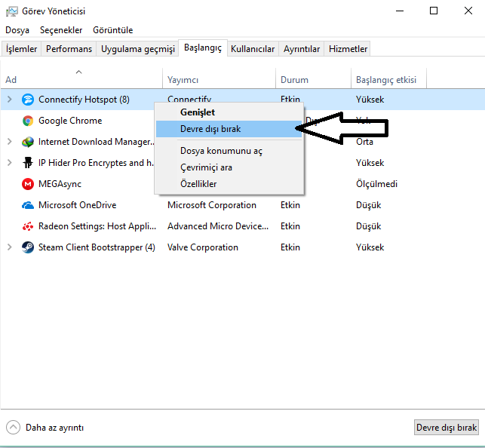The width and height of the screenshot is (485, 448).
Task: Choose Dosya konumunu aç in context menu
Action: click(229, 151)
